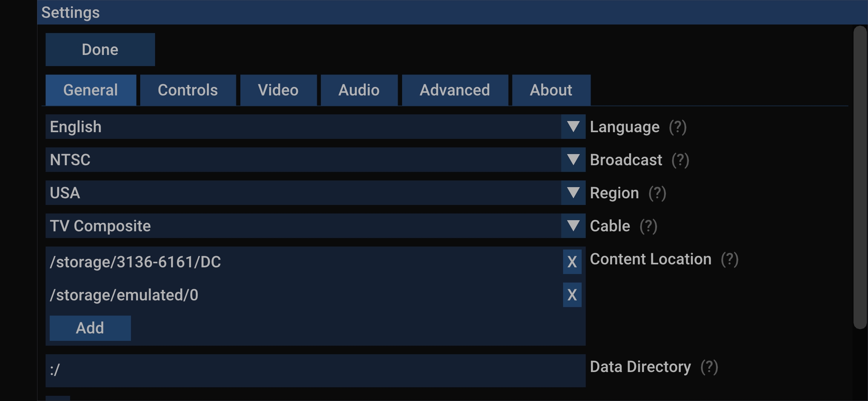
Task: Open help for Content Location
Action: [x=730, y=259]
